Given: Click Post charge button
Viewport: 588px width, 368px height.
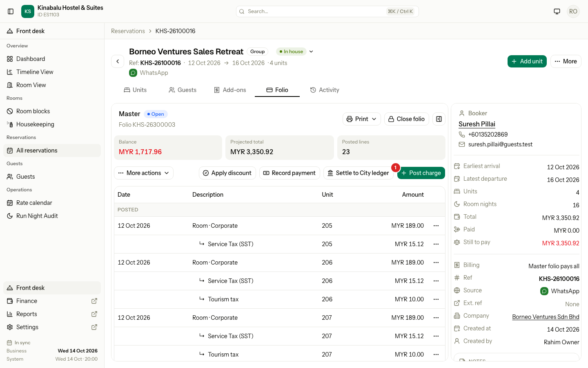Looking at the screenshot, I should pyautogui.click(x=421, y=173).
